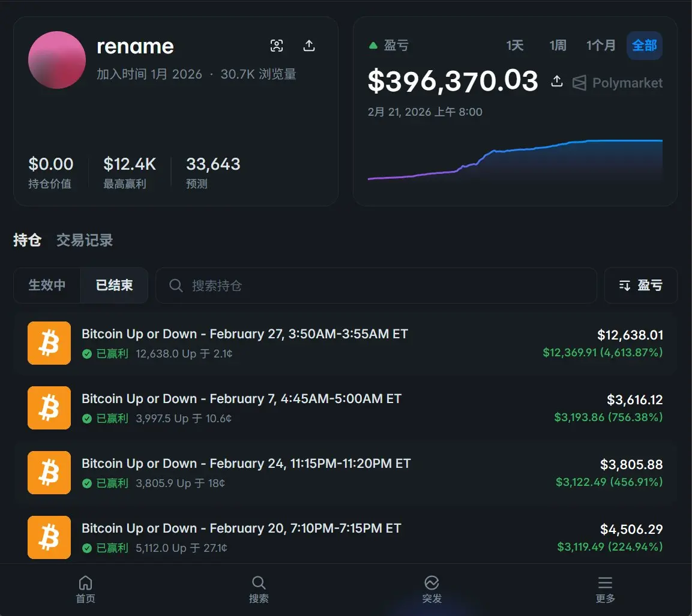Viewport: 692px width, 616px height.
Task: Open Bitcoin Up or Down February 24 market
Action: [246, 464]
